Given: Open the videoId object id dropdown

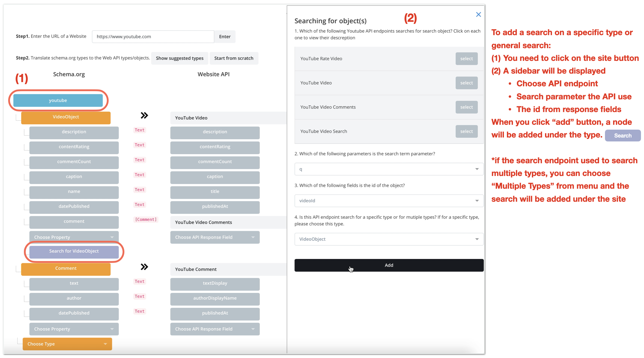Looking at the screenshot, I should [389, 201].
